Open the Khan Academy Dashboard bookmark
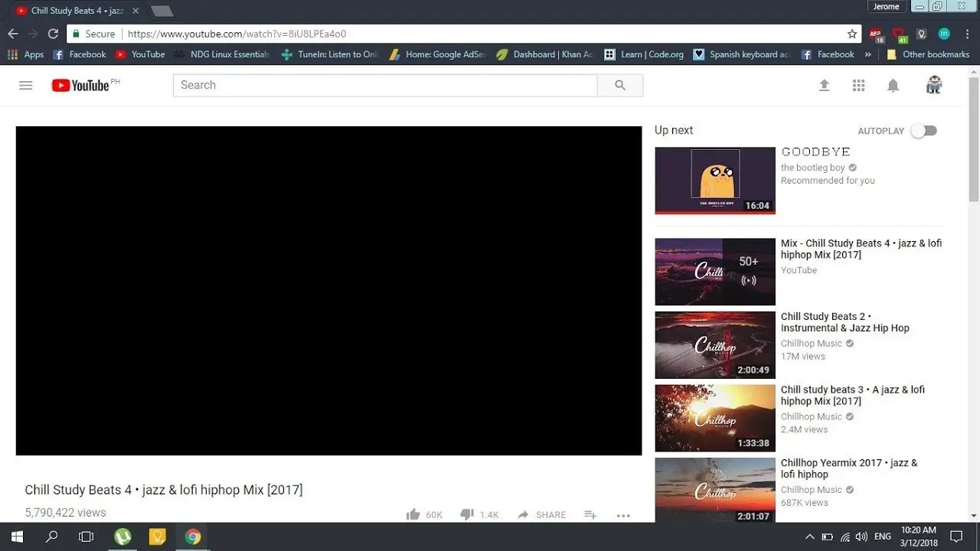Viewport: 980px width, 551px height. tap(545, 54)
